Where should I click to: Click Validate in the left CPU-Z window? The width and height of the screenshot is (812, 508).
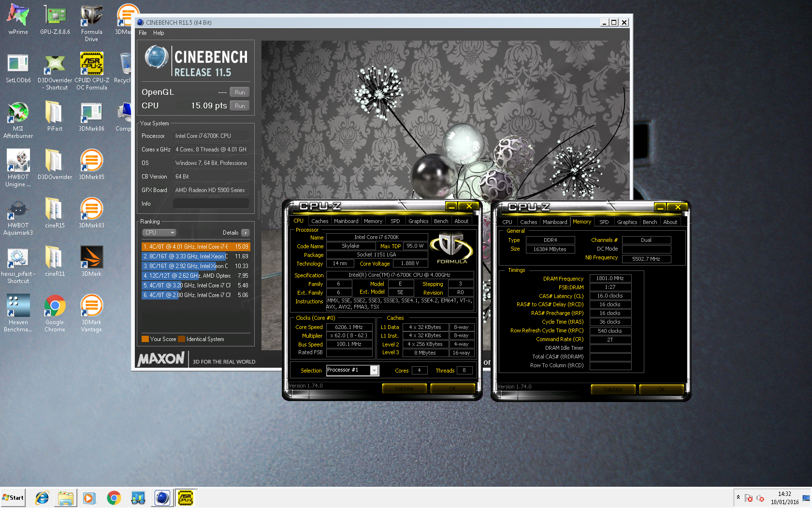(x=404, y=388)
